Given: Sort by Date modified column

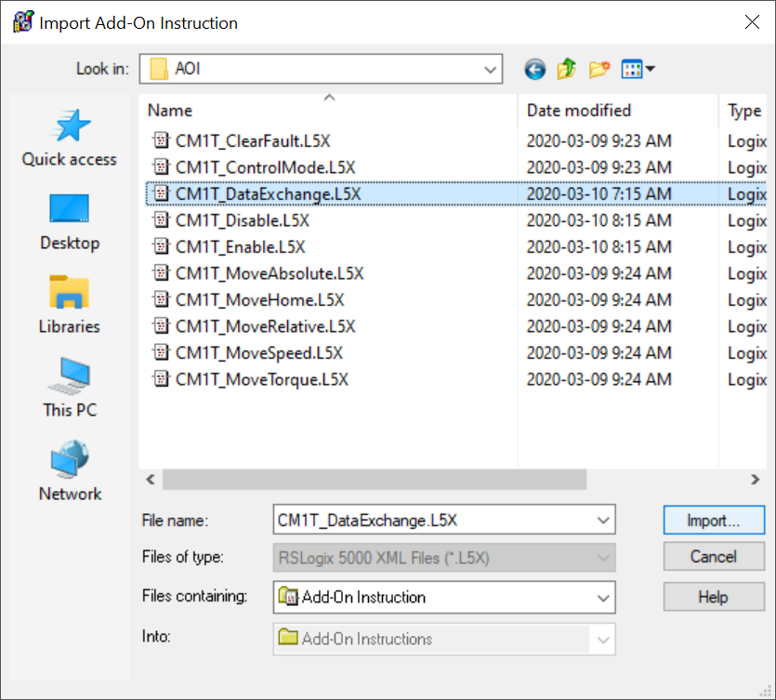Looking at the screenshot, I should click(578, 111).
